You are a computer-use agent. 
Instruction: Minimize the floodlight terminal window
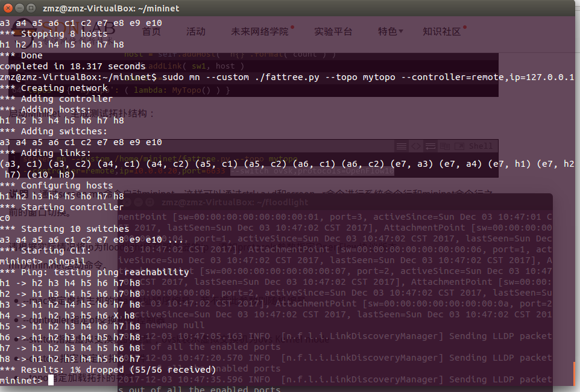click(x=138, y=202)
